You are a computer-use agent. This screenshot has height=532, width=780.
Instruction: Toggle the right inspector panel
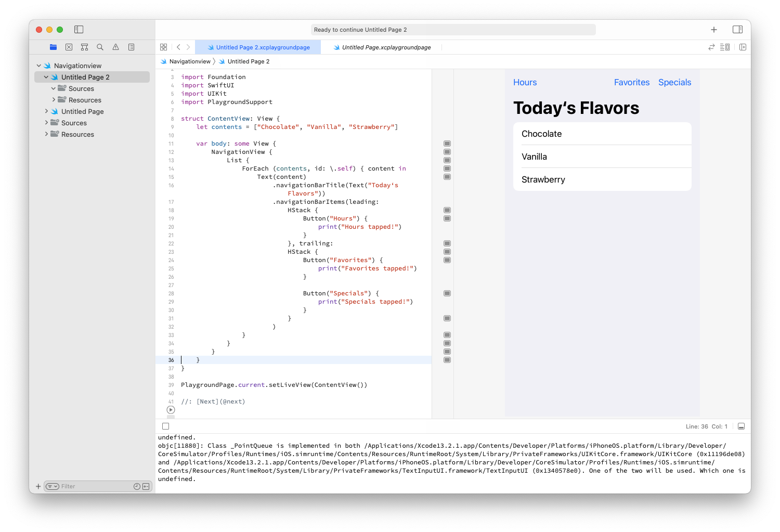tap(737, 30)
